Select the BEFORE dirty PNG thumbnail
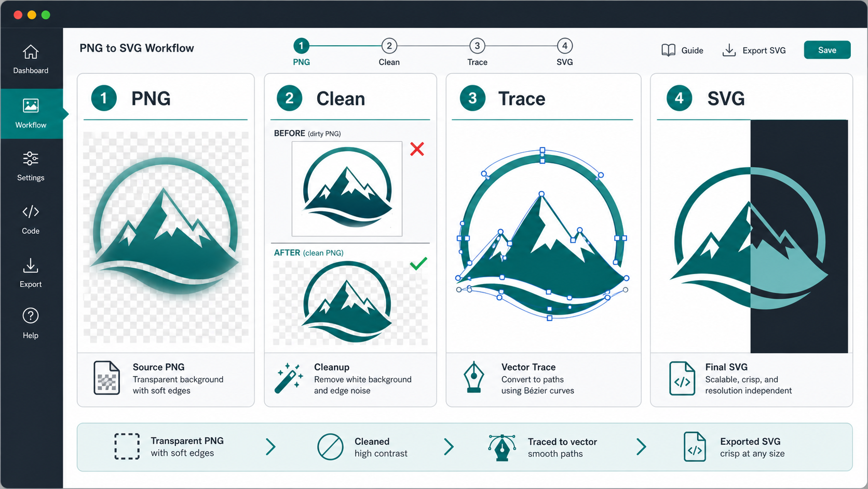The width and height of the screenshot is (868, 489). click(x=347, y=189)
